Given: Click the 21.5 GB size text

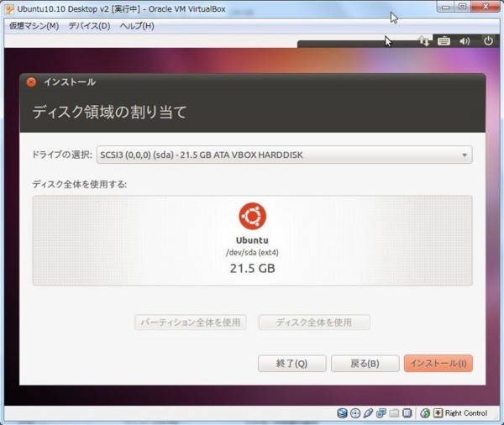Looking at the screenshot, I should coord(253,268).
